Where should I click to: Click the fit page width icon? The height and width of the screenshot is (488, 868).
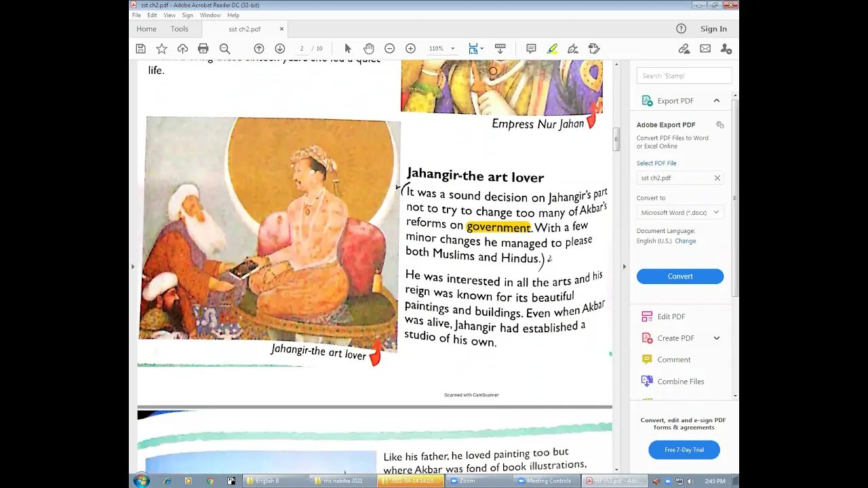473,49
